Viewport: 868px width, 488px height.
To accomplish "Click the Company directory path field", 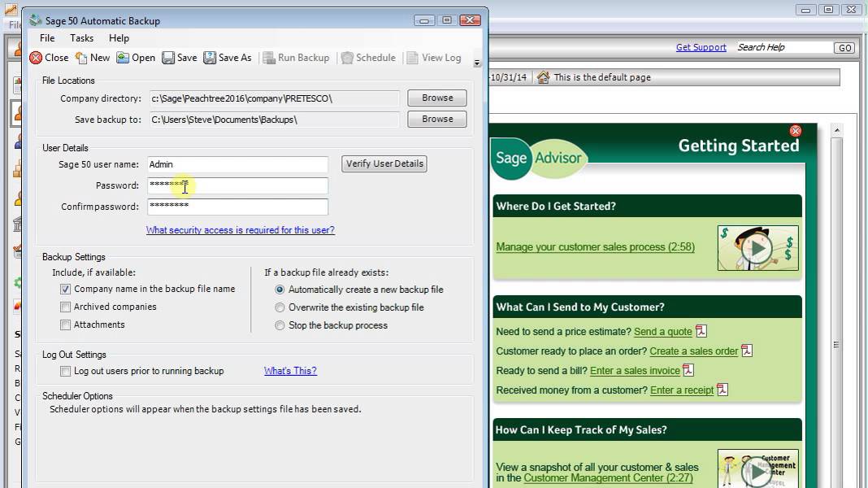I will pyautogui.click(x=274, y=98).
